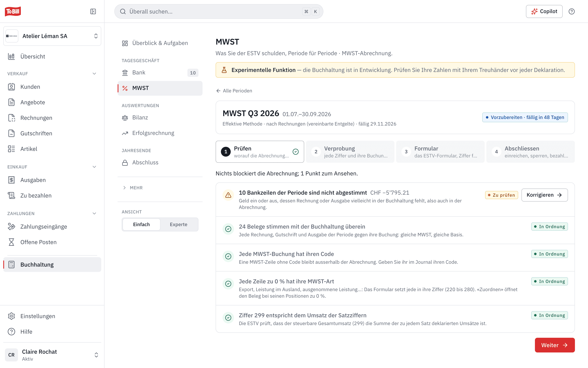Select step 4 Abschliessen tab
The width and height of the screenshot is (588, 368).
(x=530, y=152)
